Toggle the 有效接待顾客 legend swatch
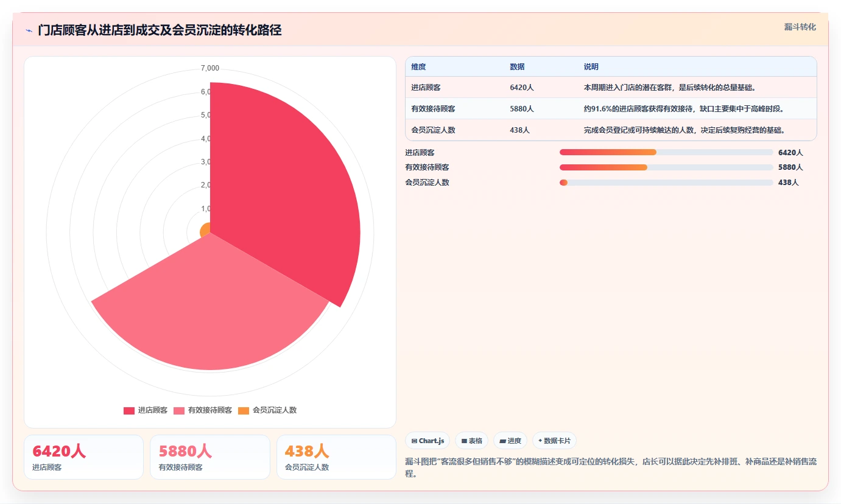Viewport: 841px width, 504px height. [179, 411]
